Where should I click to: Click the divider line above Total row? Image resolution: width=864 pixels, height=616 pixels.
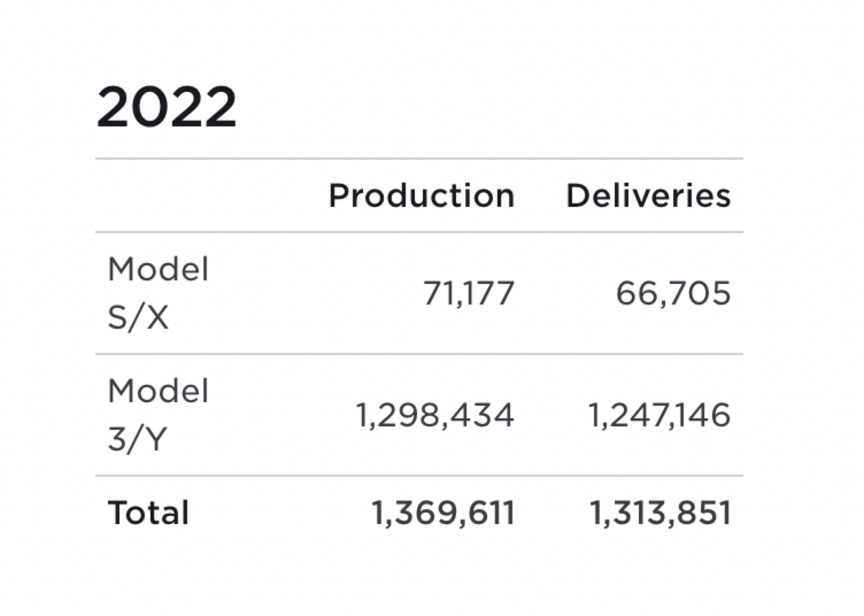(x=418, y=476)
